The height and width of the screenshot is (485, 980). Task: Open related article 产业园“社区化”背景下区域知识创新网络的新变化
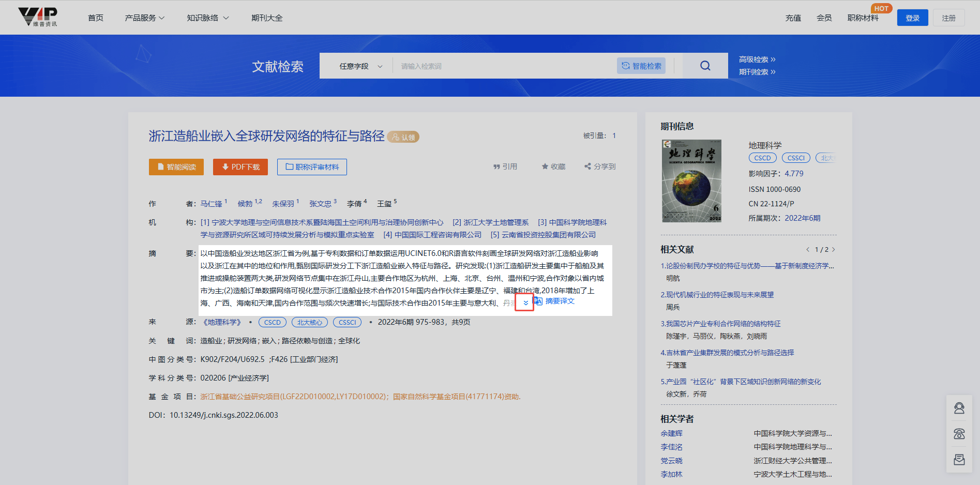pos(741,382)
